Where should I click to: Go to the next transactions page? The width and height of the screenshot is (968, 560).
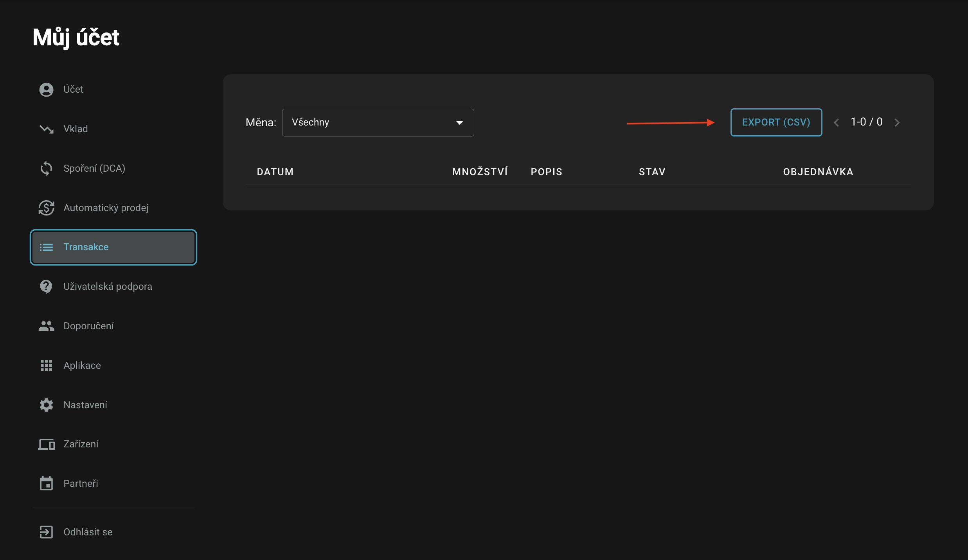(x=897, y=123)
